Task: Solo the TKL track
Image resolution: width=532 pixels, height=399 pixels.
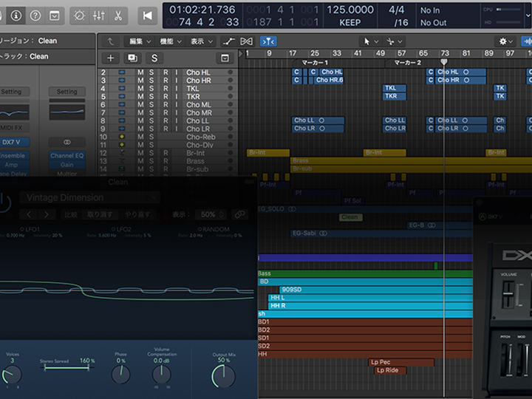Action: [x=151, y=89]
